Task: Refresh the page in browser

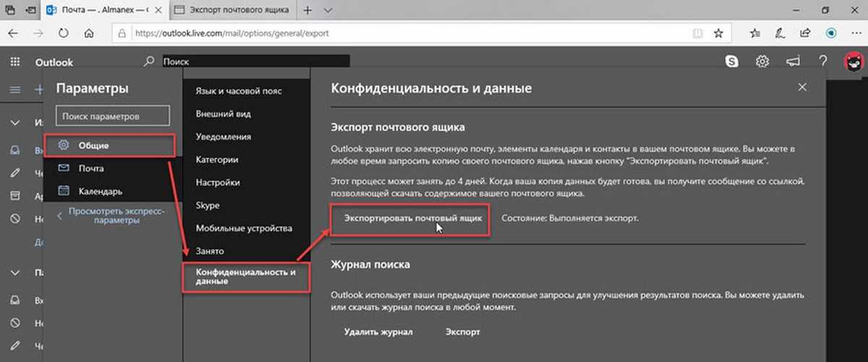Action: coord(63,33)
